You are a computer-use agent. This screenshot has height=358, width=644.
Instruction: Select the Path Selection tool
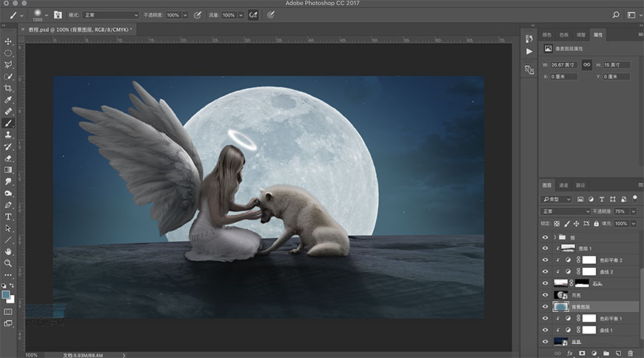[8, 229]
